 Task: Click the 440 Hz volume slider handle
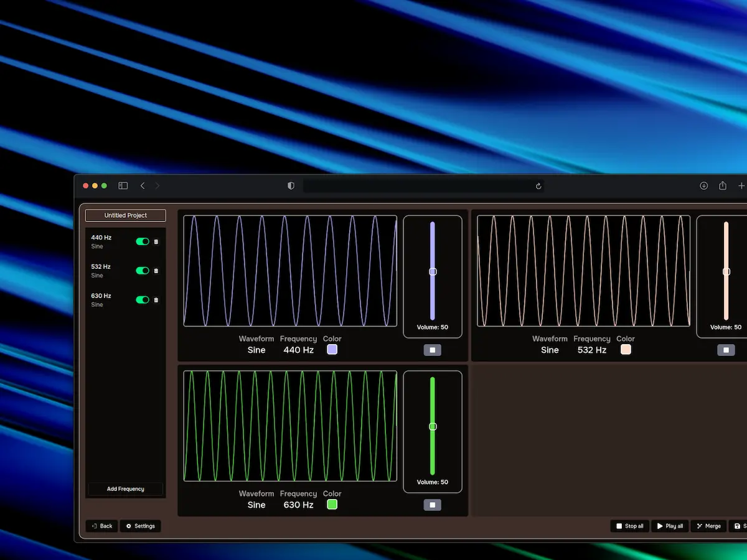coord(433,271)
